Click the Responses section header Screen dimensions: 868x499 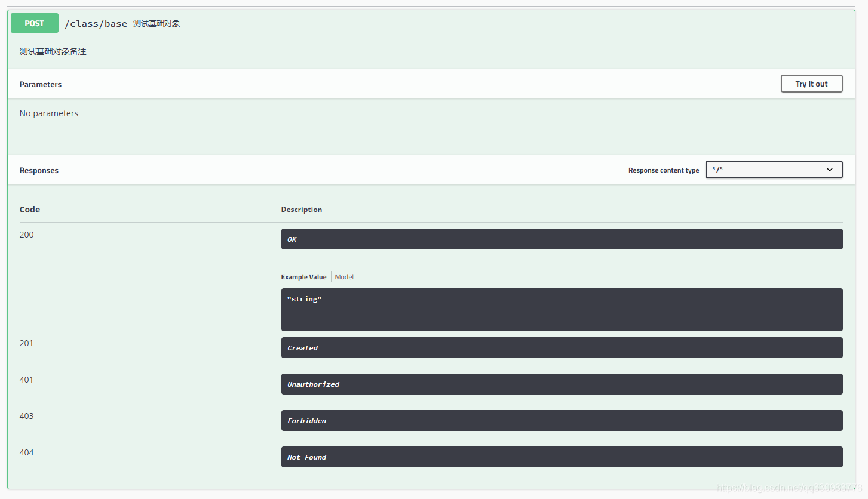(x=39, y=170)
